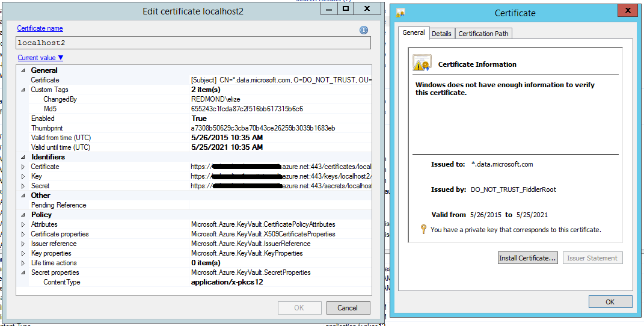Select Valid from time 5/26/2015 value

point(227,138)
